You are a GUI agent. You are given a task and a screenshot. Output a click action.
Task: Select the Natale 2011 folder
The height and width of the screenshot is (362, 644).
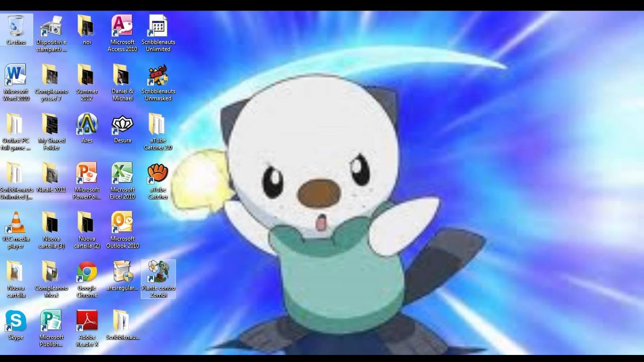click(51, 178)
